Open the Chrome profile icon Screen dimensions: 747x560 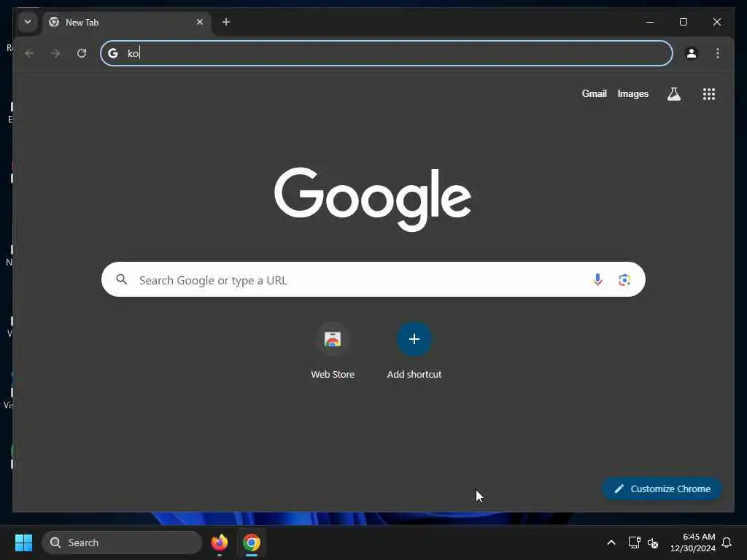pos(692,53)
